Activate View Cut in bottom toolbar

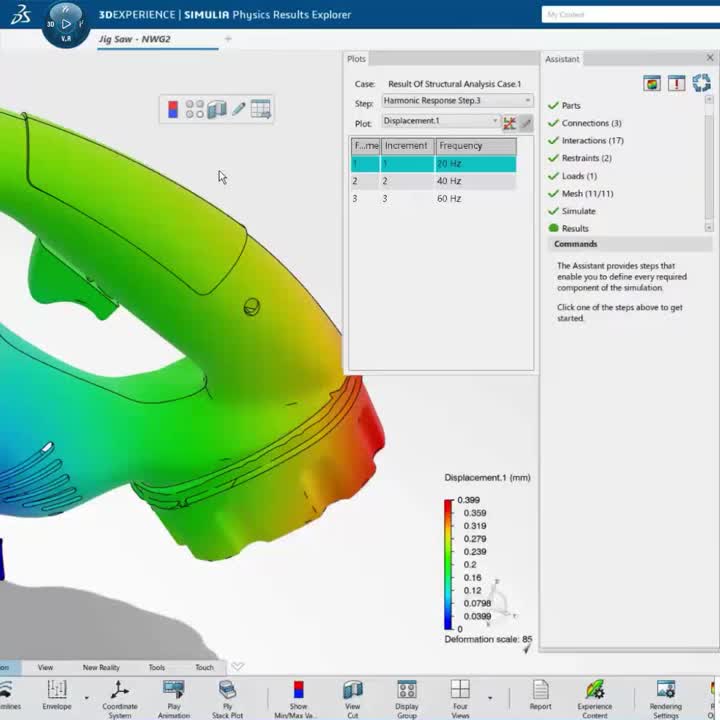353,698
